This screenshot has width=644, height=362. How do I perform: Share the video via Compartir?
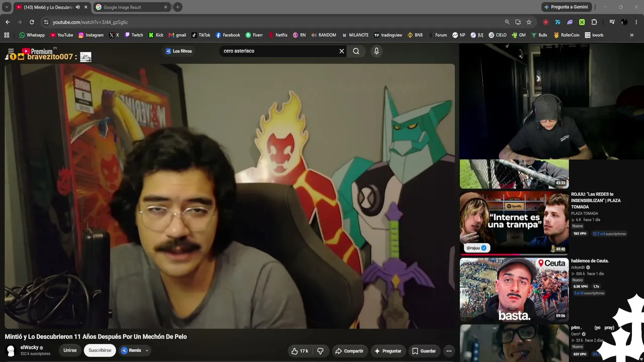point(349,351)
